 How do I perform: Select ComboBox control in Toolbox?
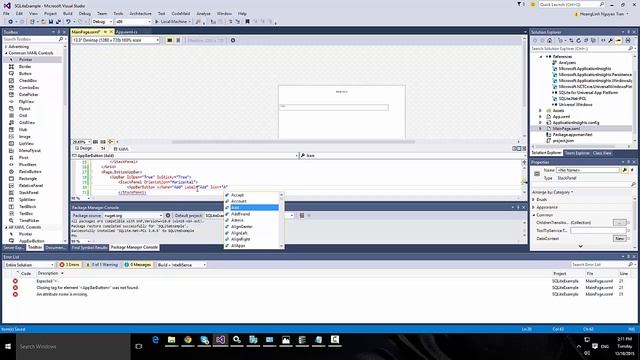tap(29, 87)
